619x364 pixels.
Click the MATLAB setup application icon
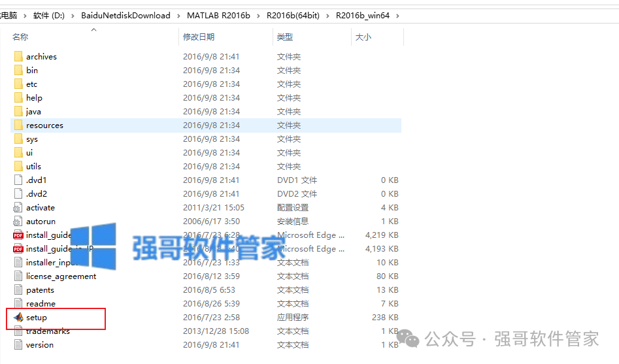pyautogui.click(x=18, y=317)
